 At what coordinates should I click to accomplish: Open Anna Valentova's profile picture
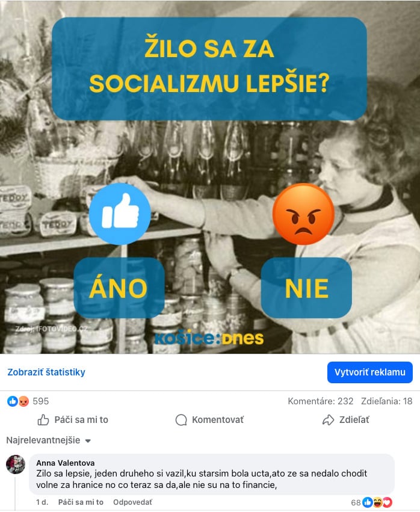pos(16,464)
